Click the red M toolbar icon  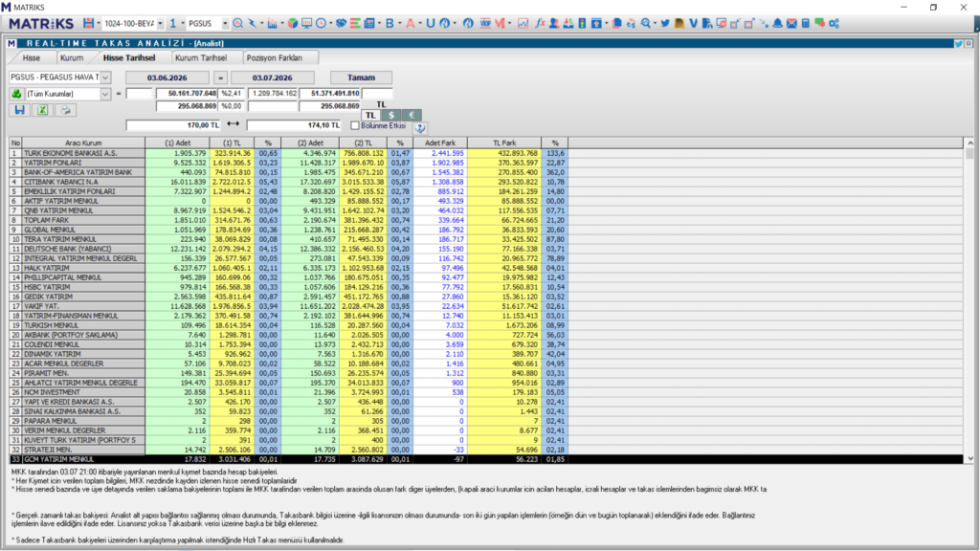[500, 23]
